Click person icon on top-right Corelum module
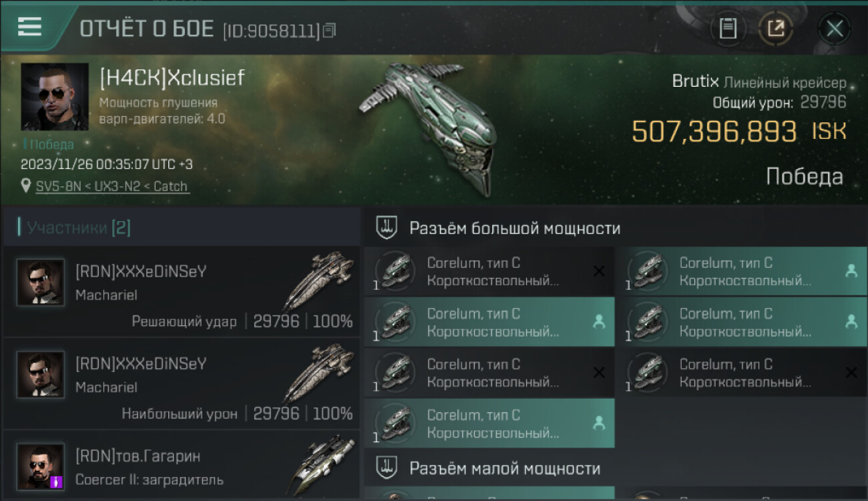 (851, 271)
